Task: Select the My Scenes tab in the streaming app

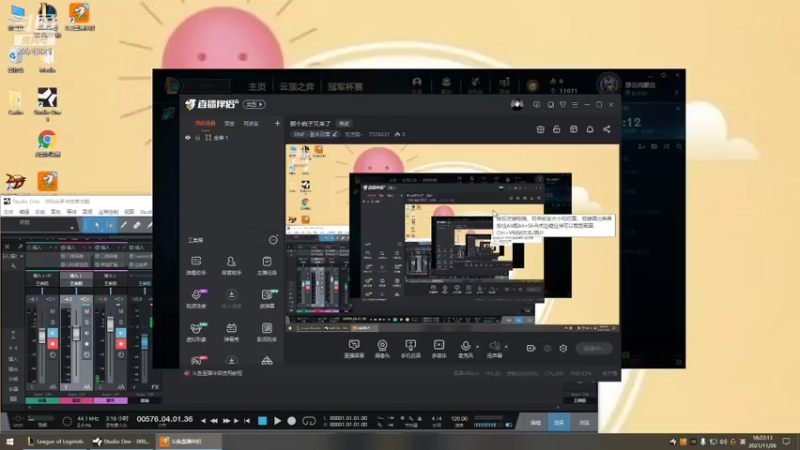Action: click(x=206, y=123)
